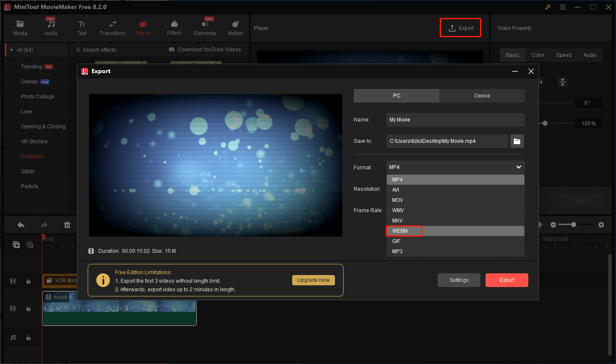The width and height of the screenshot is (616, 364).
Task: Minimize the Export dialog
Action: pos(515,71)
